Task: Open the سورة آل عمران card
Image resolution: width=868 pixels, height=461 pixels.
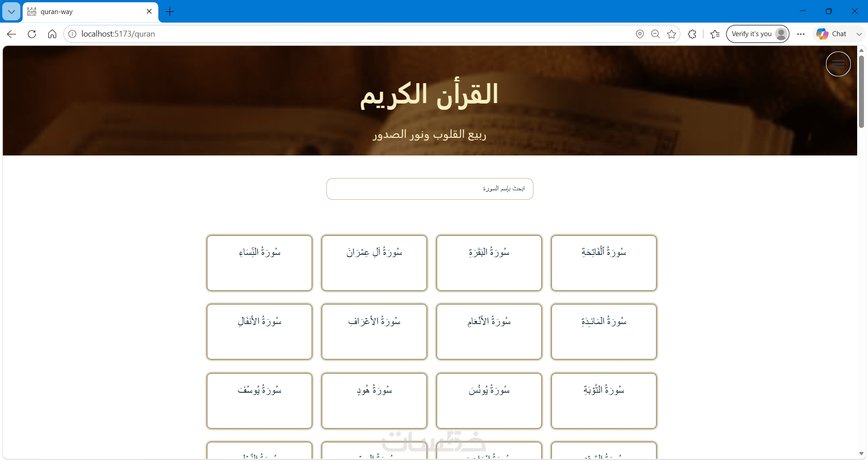Action: tap(374, 263)
